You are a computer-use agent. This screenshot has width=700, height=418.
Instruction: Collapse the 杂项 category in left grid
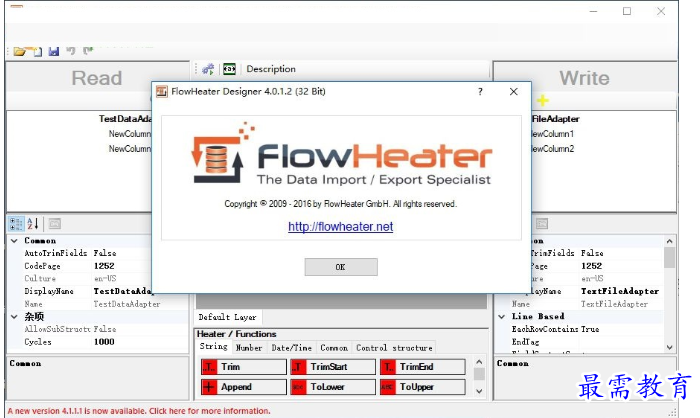point(14,317)
